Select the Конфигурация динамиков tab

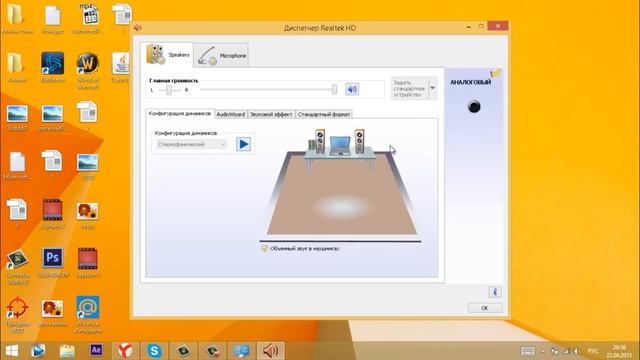[x=180, y=113]
